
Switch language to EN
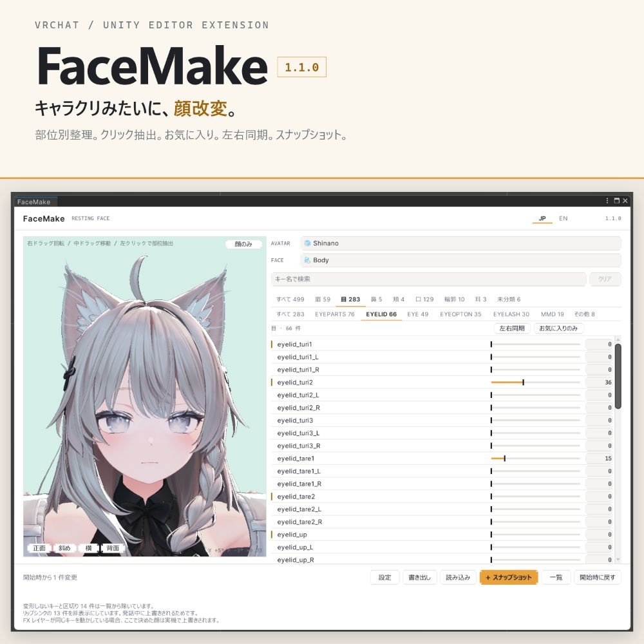click(x=563, y=218)
